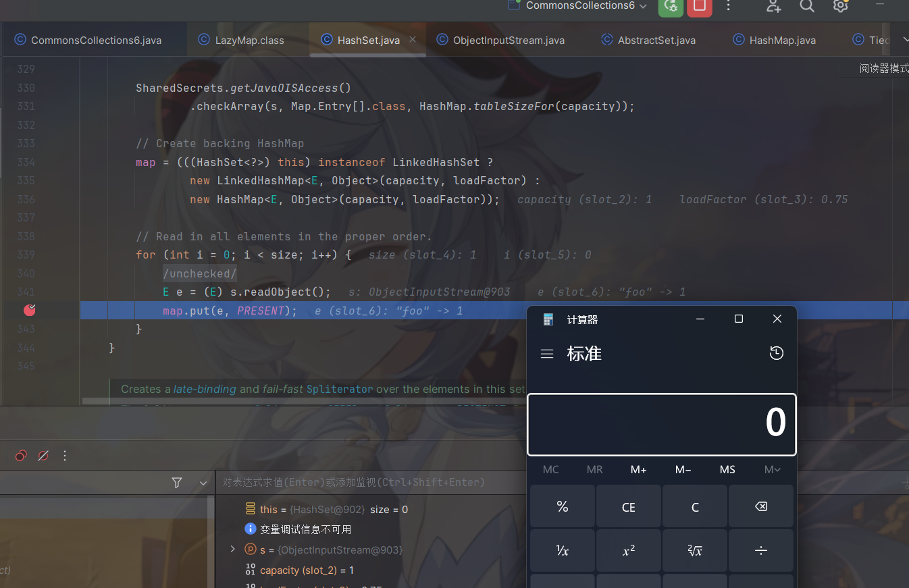Screen dimensions: 909x588
Task: Open more actions menu beside stop button
Action: coord(728,6)
